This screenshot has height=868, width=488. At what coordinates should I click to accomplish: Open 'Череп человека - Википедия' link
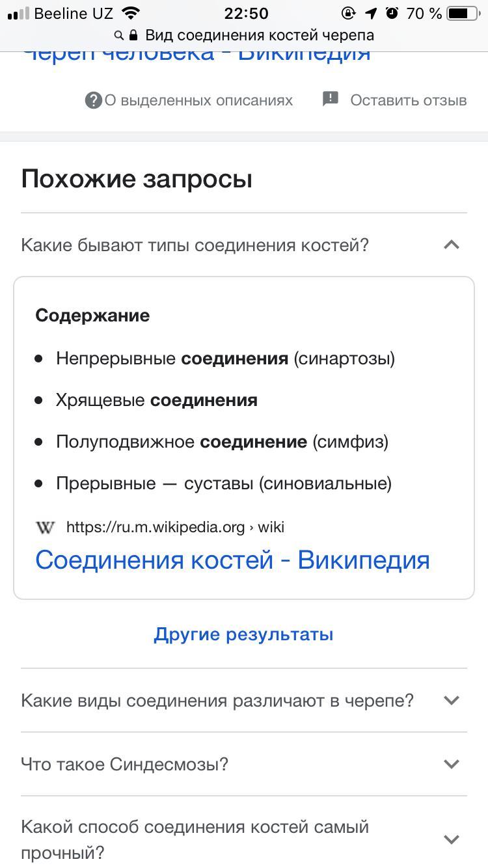click(196, 55)
